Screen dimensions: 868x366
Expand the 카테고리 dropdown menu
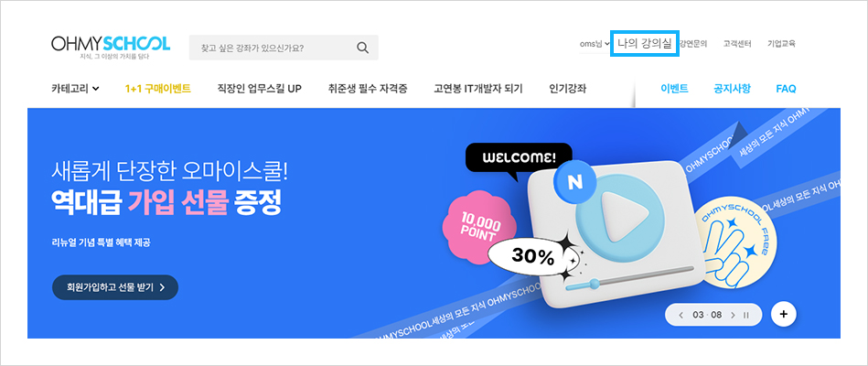(x=75, y=88)
